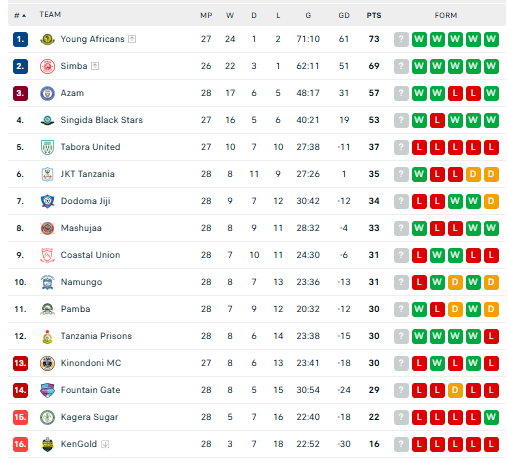Click the Simba team logo
Viewport: 508px width, 461px height.
point(47,66)
